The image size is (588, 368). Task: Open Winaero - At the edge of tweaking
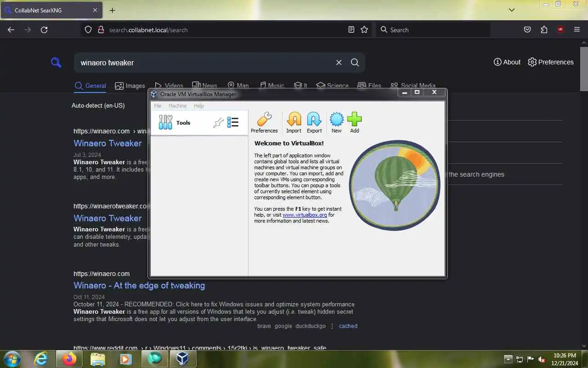[x=139, y=285]
